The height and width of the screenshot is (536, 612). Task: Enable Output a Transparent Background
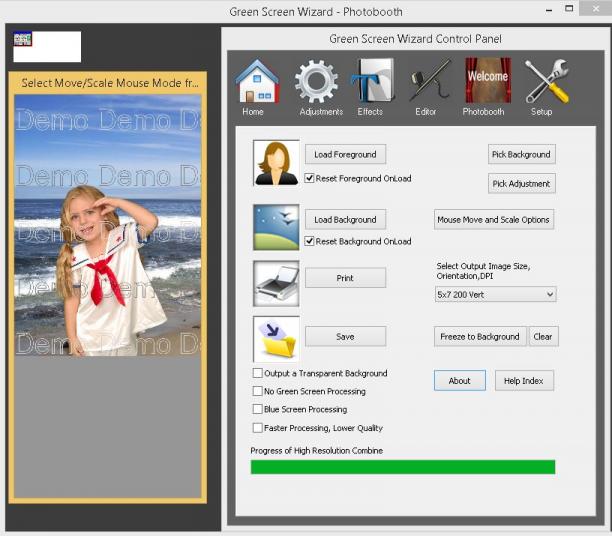click(258, 373)
